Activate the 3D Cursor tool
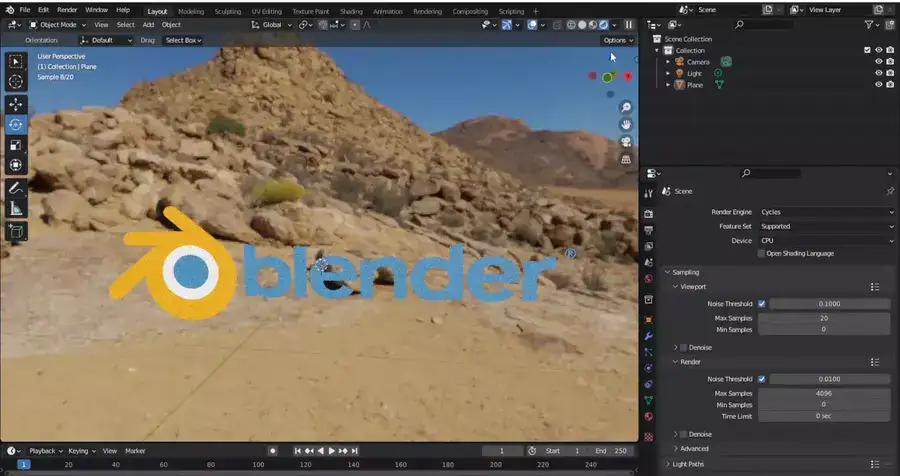 (16, 82)
